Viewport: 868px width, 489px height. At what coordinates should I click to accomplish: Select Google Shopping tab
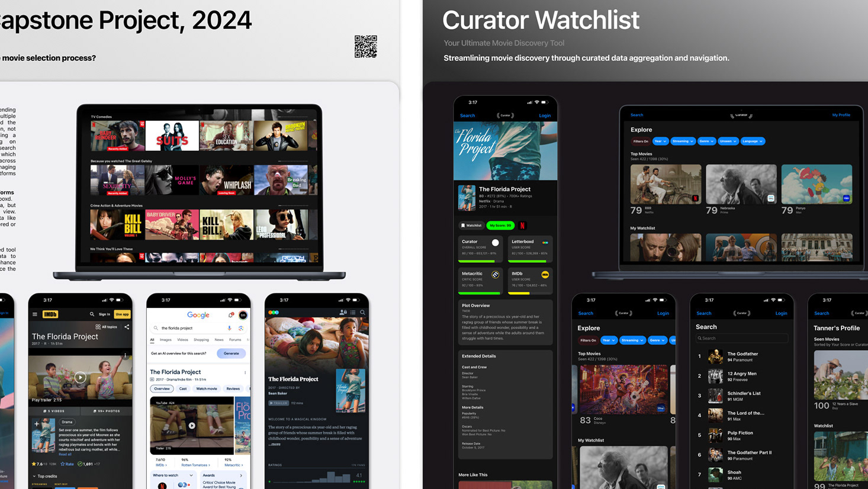(201, 340)
